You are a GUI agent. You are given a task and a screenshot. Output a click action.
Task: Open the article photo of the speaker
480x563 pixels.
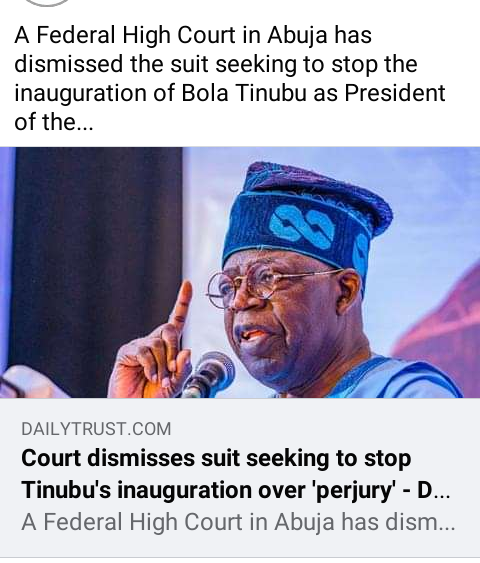coord(240,272)
